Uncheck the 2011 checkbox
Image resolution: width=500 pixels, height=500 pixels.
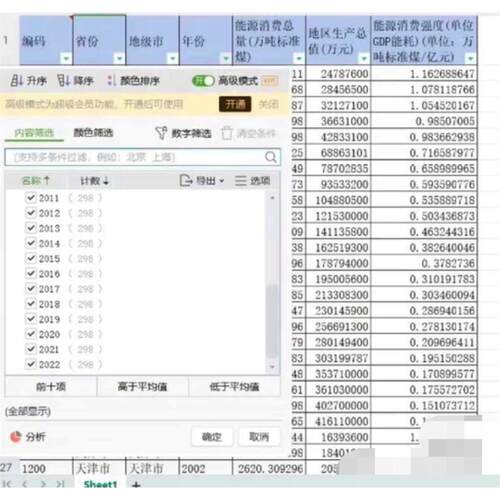click(31, 198)
